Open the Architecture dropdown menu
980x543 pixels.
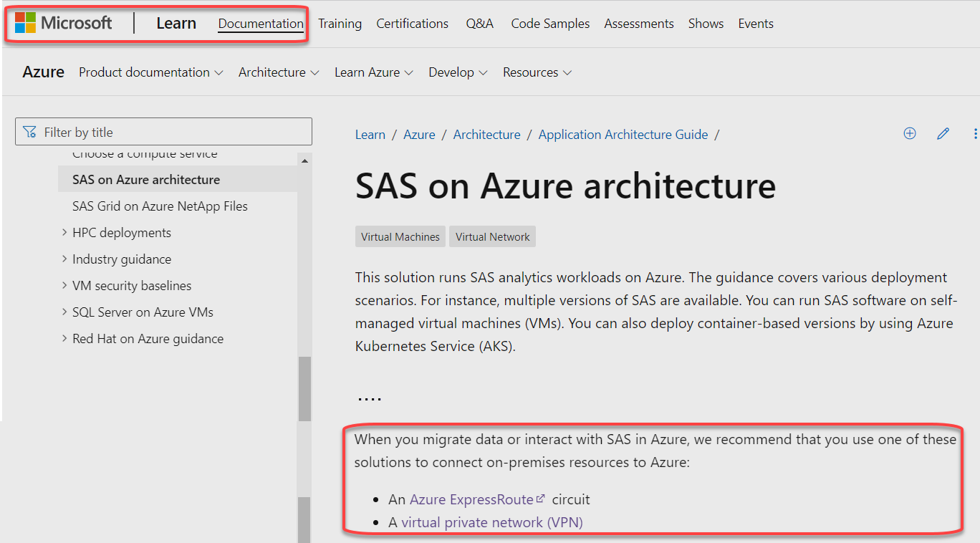pos(279,72)
